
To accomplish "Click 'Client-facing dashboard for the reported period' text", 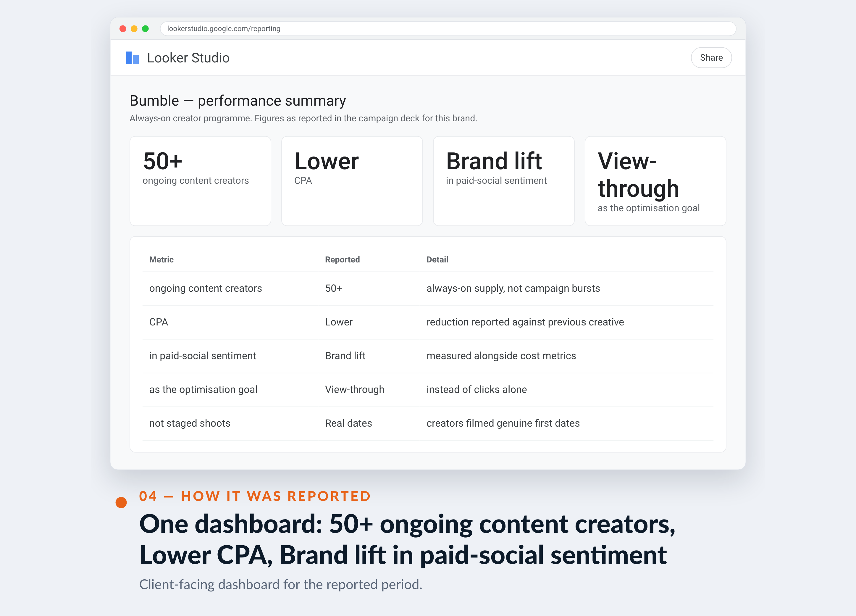I will [281, 585].
